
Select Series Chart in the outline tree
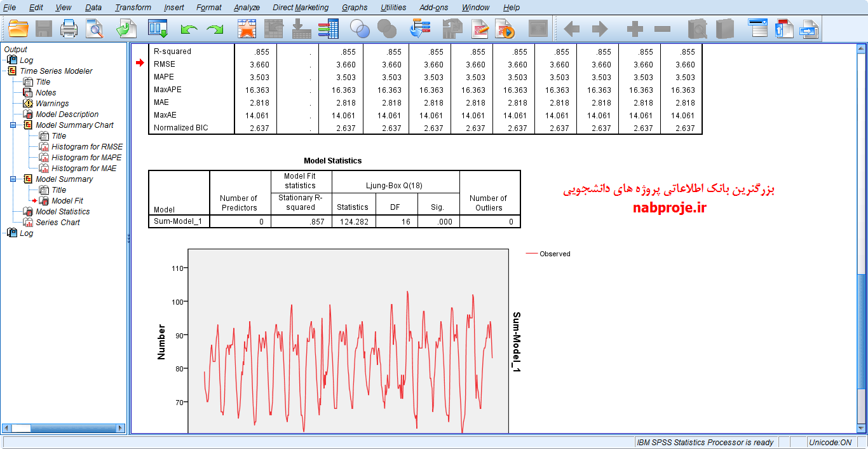click(x=58, y=223)
